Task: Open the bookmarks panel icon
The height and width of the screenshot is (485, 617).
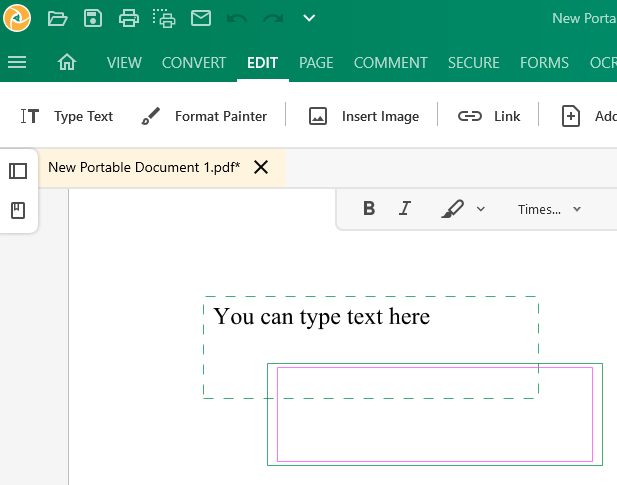Action: point(18,210)
